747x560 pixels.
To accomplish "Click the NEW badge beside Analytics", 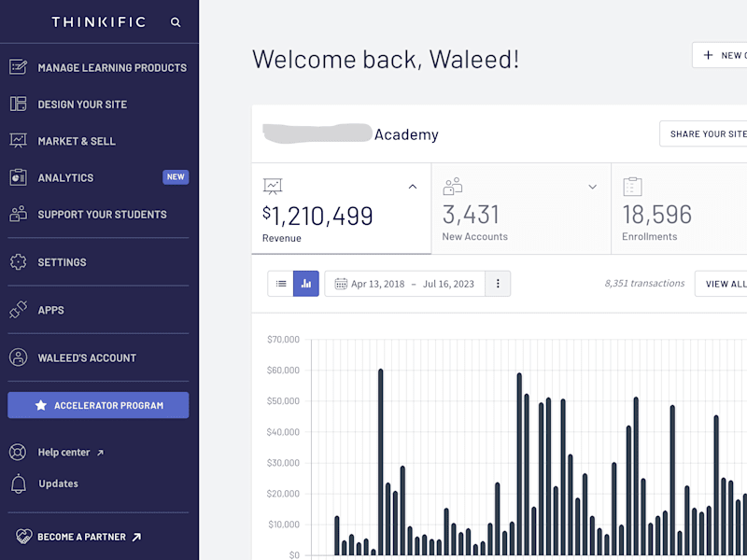I will click(176, 177).
